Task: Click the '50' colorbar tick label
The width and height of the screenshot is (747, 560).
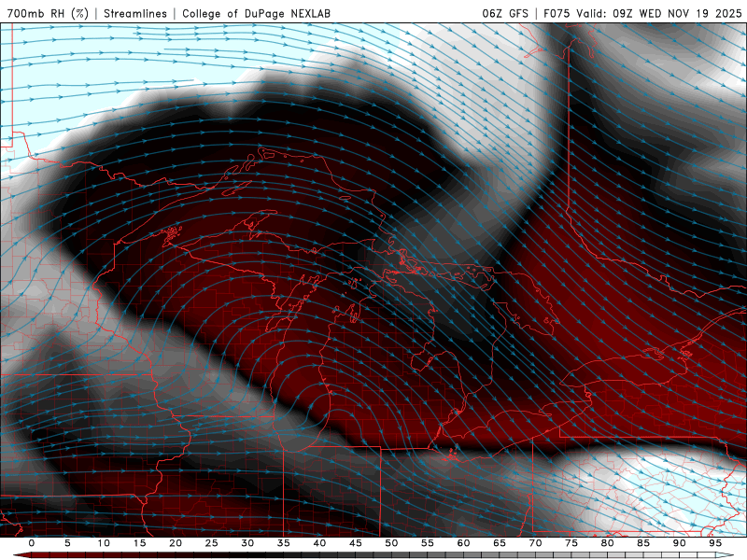Action: point(391,543)
